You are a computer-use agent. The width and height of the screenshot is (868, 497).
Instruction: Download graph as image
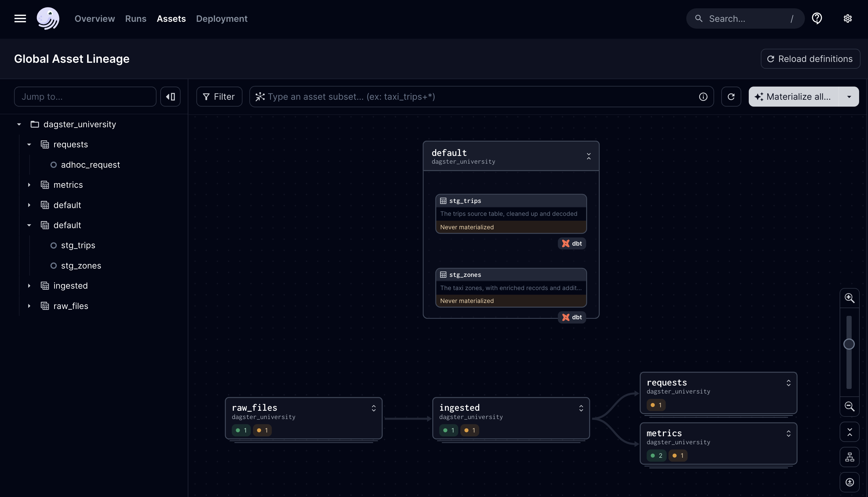tap(849, 482)
